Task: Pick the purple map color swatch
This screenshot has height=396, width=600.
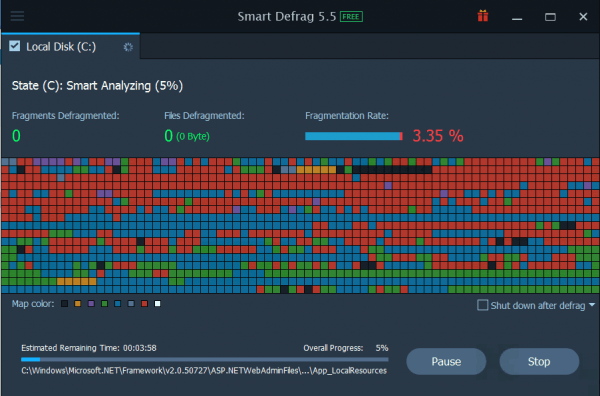Action: tap(91, 303)
